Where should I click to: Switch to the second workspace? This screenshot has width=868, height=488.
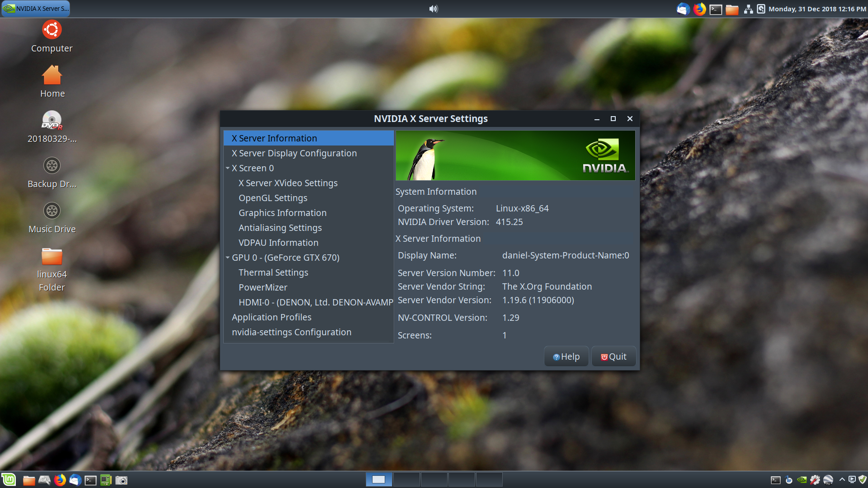(x=406, y=479)
